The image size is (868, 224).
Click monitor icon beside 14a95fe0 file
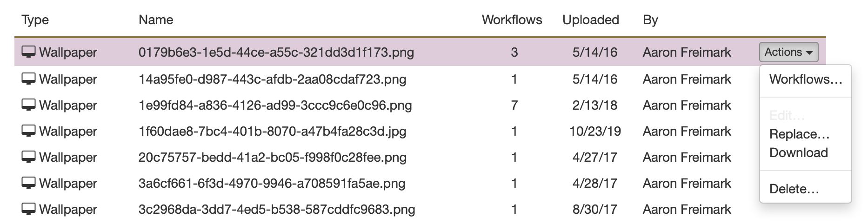(29, 79)
